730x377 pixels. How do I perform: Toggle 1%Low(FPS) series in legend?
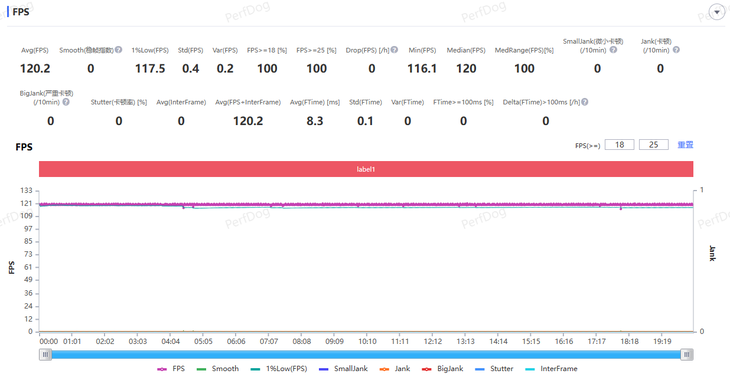(x=279, y=369)
